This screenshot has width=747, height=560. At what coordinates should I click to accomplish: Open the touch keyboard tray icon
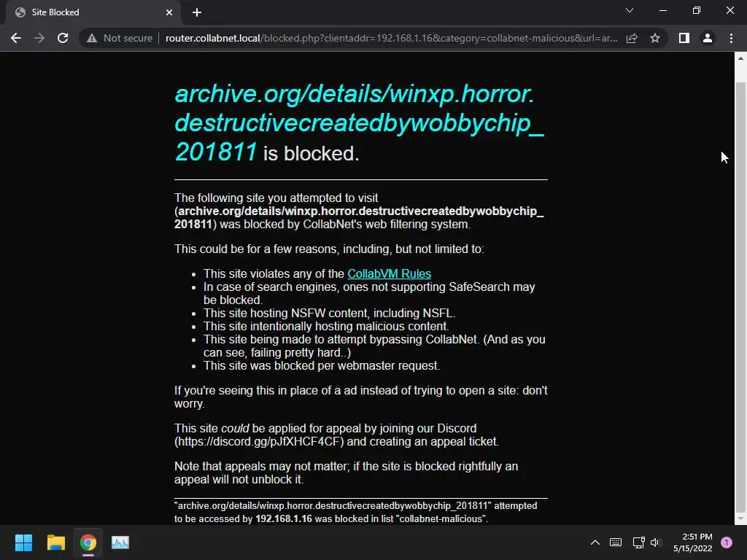click(x=616, y=542)
